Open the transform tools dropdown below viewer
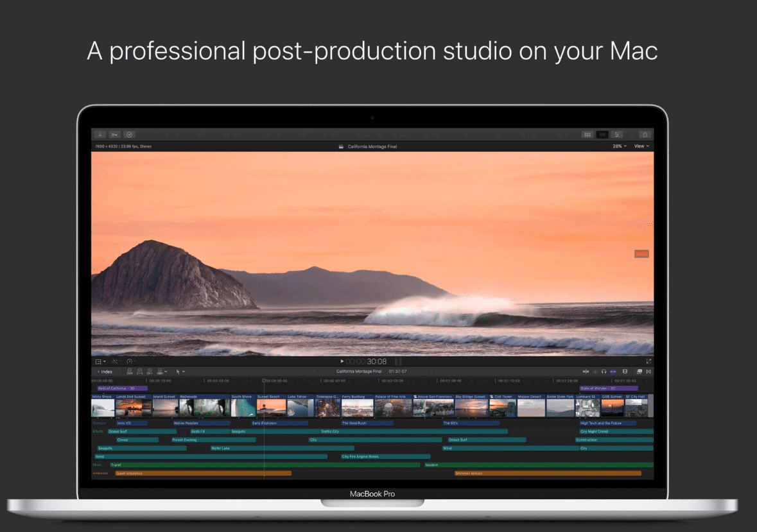Viewport: 757px width, 532px height. (x=100, y=361)
